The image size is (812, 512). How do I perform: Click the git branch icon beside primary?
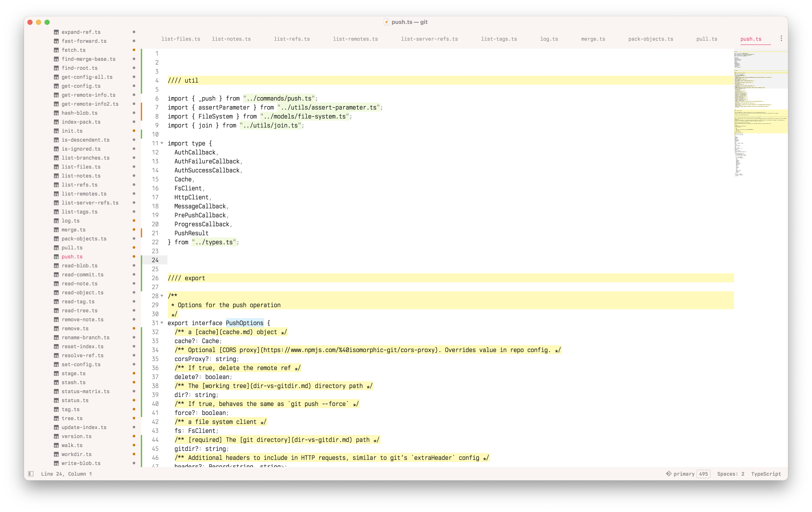668,474
